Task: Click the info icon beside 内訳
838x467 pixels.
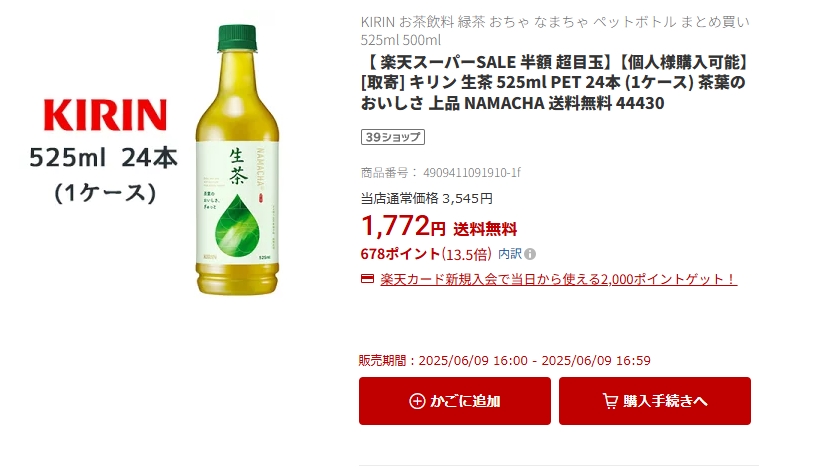Action: pos(530,254)
